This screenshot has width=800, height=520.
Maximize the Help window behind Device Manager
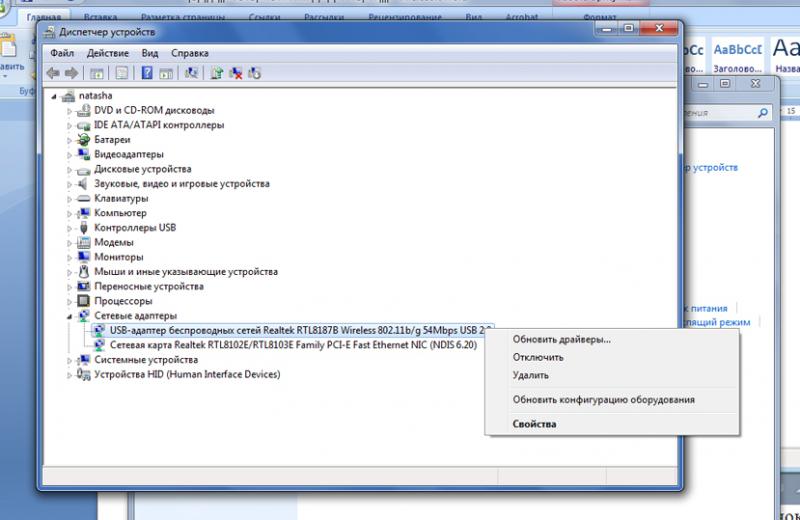pos(725,84)
